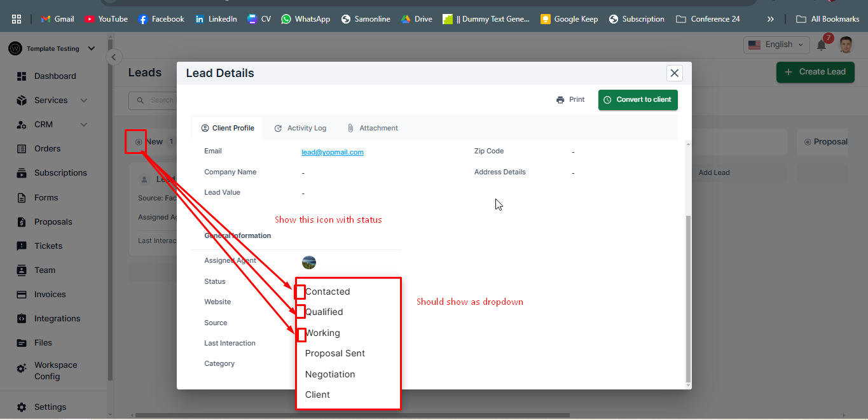Open the browser apps grid icon

[17, 19]
